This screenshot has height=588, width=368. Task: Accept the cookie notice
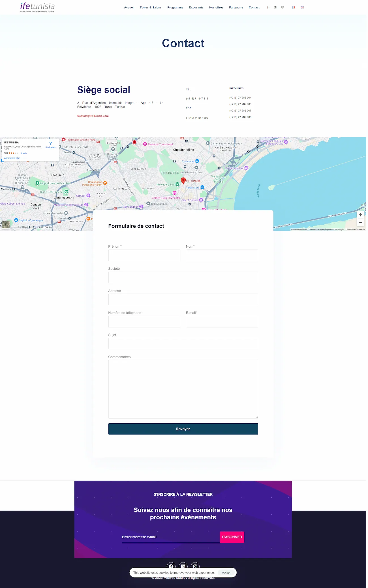point(226,572)
